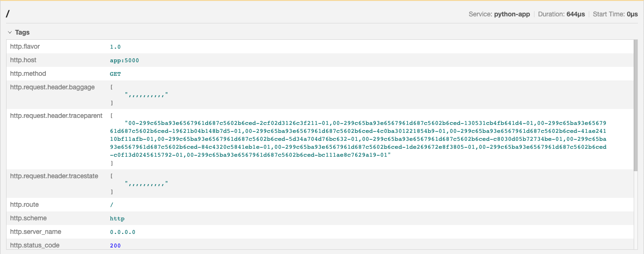Select the http.method tag key

tap(28, 74)
